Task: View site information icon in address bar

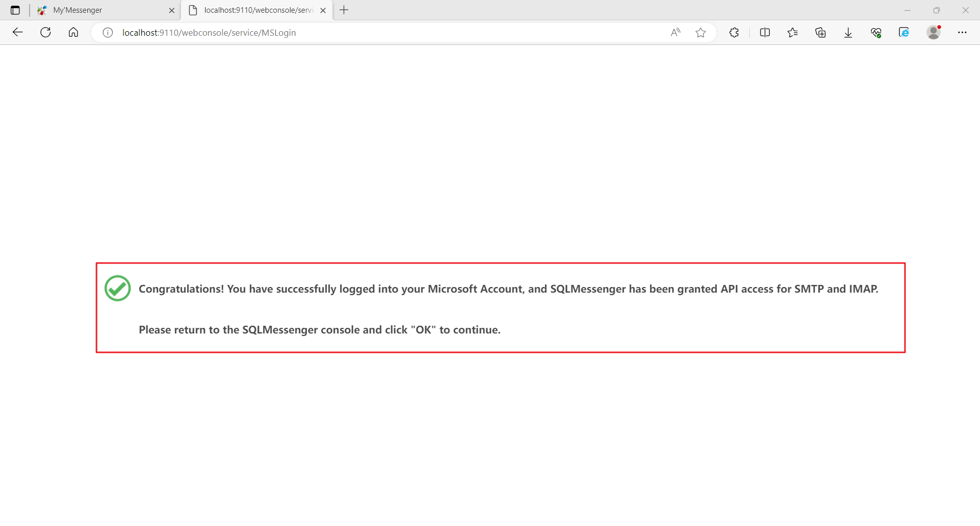Action: pos(108,33)
